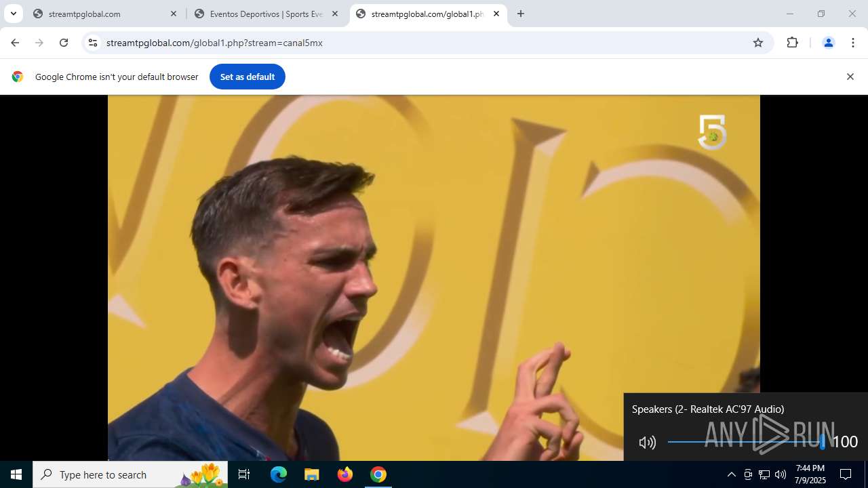Adjust the speaker volume slider
The image size is (868, 488).
click(x=746, y=442)
